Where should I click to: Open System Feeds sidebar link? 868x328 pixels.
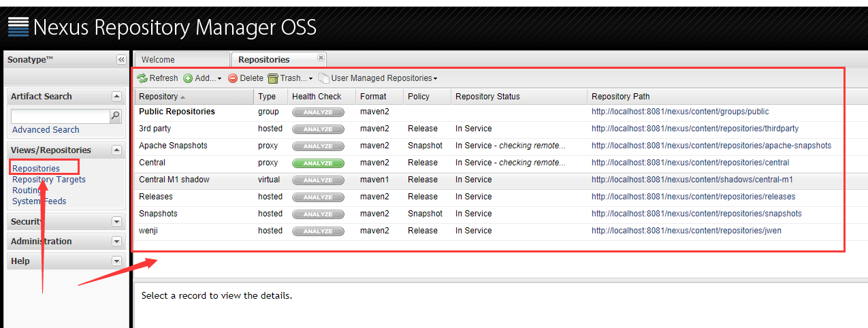point(39,201)
